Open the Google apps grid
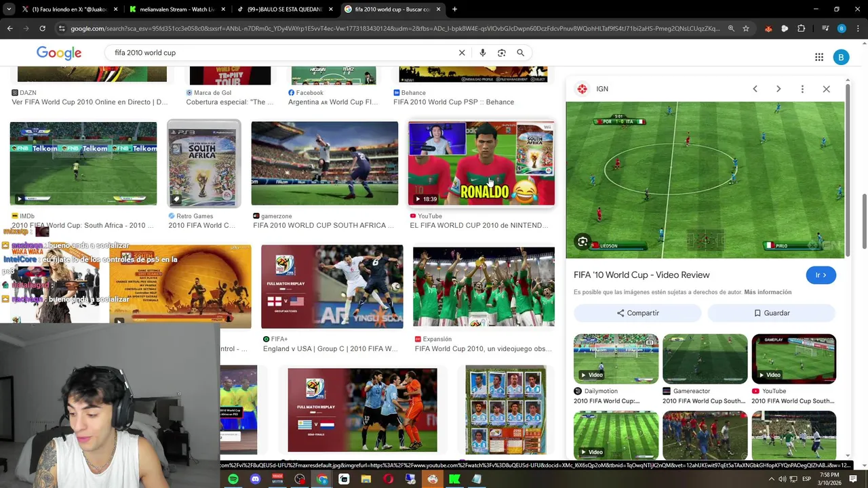The width and height of the screenshot is (868, 488). coord(819,58)
